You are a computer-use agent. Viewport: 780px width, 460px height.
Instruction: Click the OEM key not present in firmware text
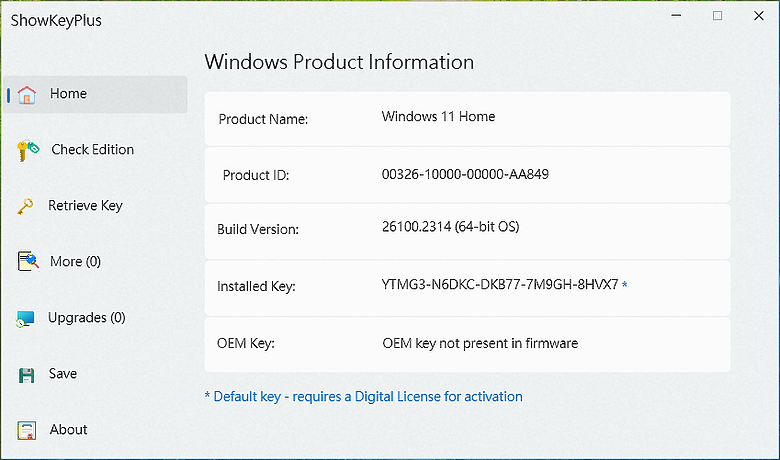(480, 343)
